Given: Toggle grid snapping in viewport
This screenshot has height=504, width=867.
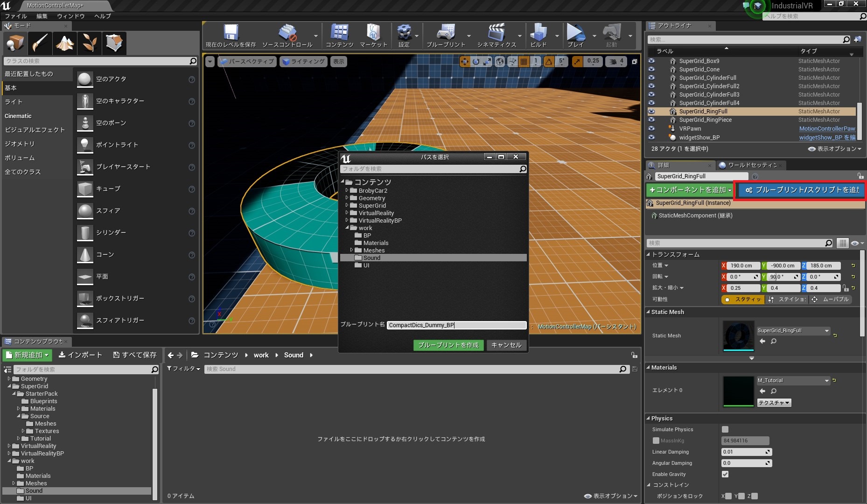Looking at the screenshot, I should 524,61.
